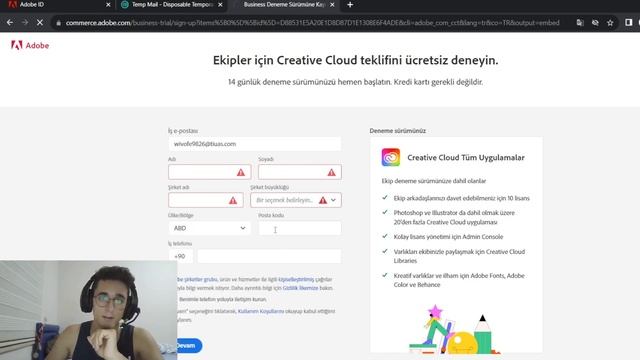
Task: Close the Adobe ID tab
Action: [108, 5]
